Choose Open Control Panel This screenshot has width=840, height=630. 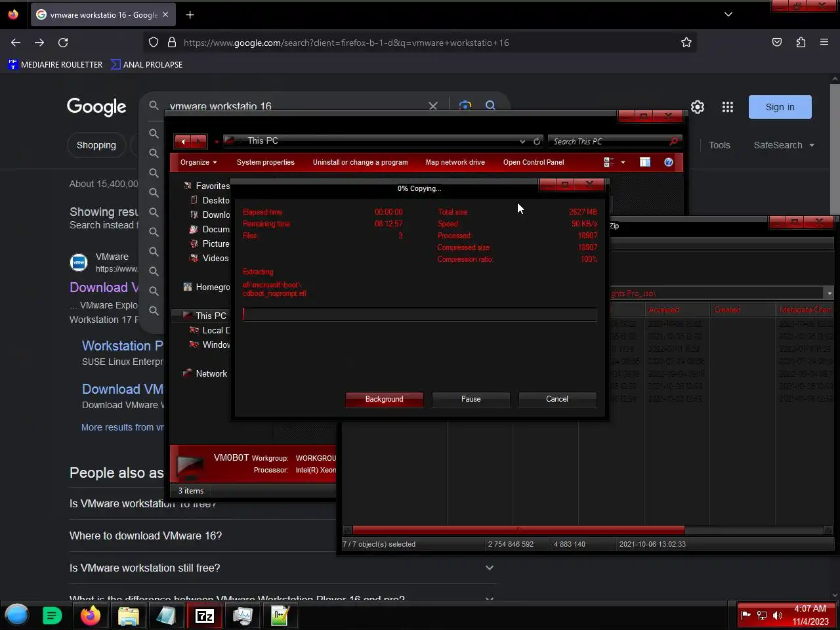pyautogui.click(x=534, y=162)
